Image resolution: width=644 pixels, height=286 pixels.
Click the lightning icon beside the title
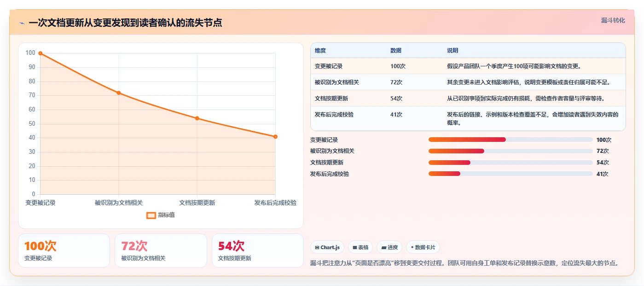(x=22, y=23)
